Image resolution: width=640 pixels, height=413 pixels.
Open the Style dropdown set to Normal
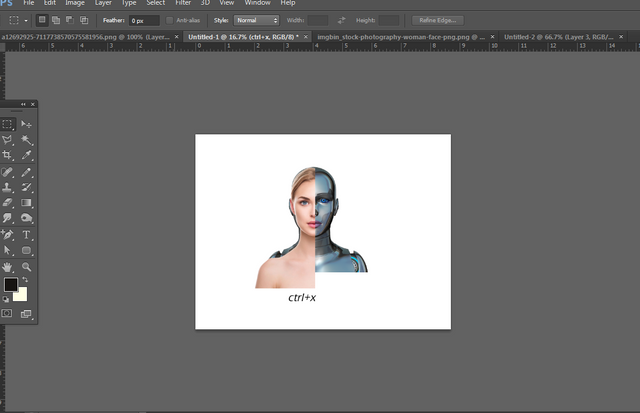256,20
